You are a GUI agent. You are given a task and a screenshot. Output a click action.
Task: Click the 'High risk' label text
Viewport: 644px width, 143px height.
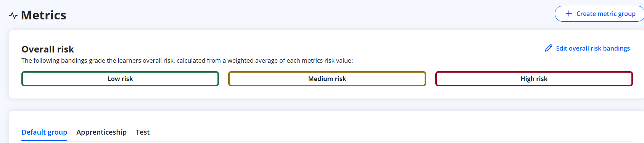tap(534, 79)
